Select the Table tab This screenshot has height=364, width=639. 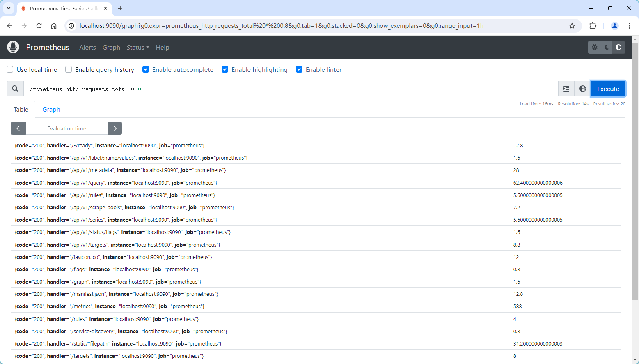(x=21, y=109)
